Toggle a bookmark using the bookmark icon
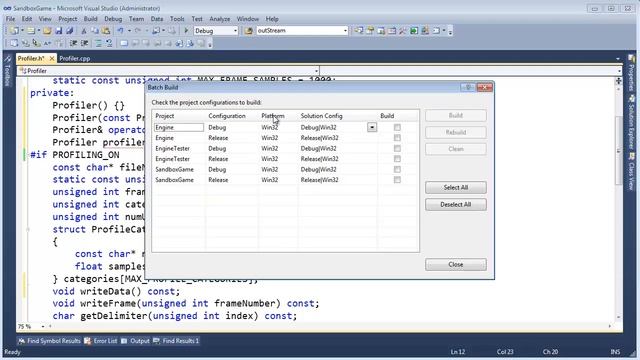The height and width of the screenshot is (360, 640). (124, 43)
